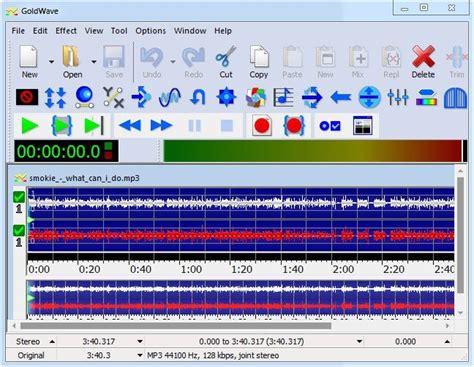The image size is (474, 367).
Task: Open the selection range dropdown arrow
Action: click(359, 342)
